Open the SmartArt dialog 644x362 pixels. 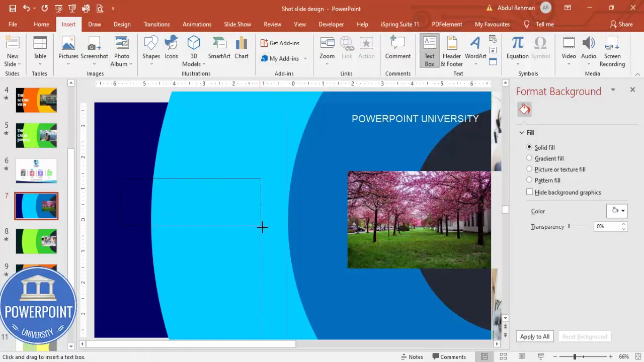(219, 48)
